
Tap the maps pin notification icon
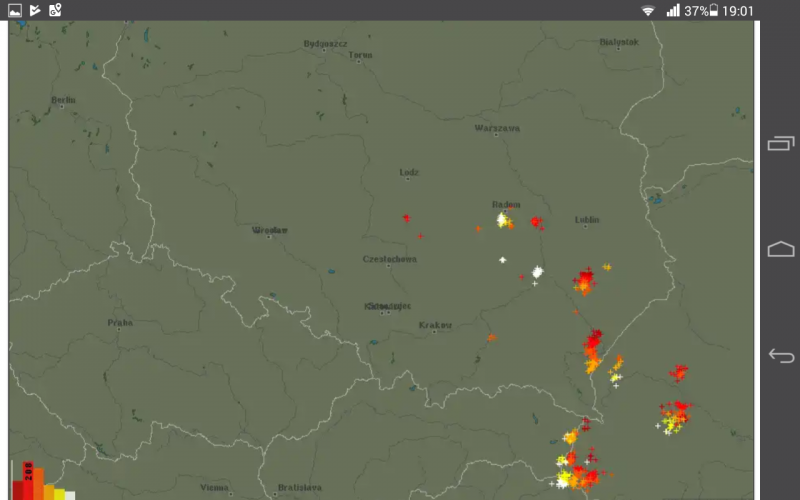pyautogui.click(x=55, y=11)
